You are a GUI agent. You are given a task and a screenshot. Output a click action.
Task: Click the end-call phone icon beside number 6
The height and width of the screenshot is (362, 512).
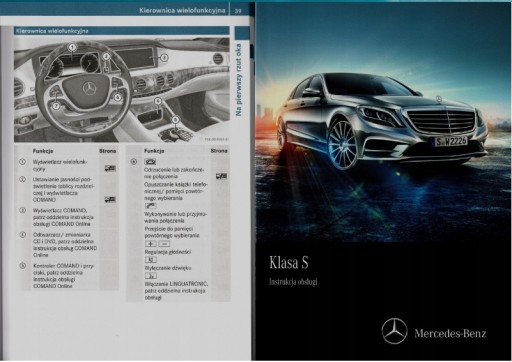(150, 162)
